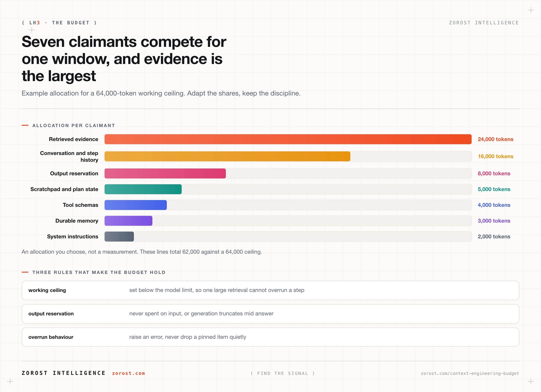The width and height of the screenshot is (541, 392).
Task: Select the output reservation rule card
Action: 270,314
